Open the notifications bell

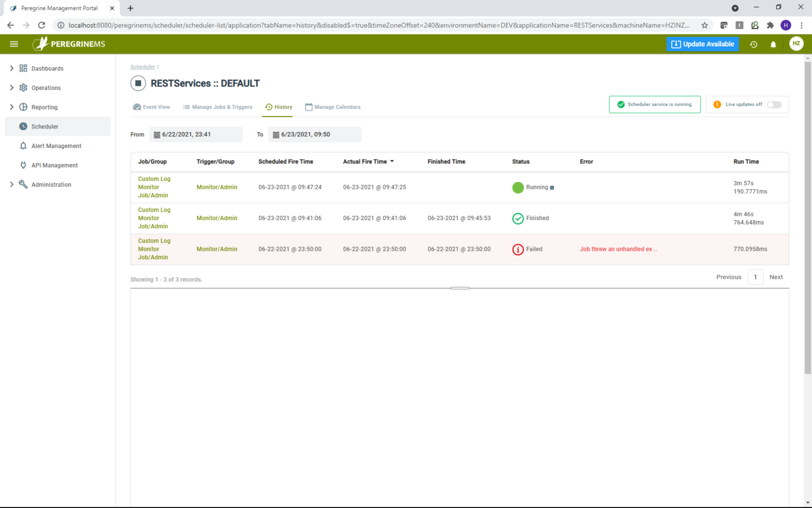tap(773, 44)
